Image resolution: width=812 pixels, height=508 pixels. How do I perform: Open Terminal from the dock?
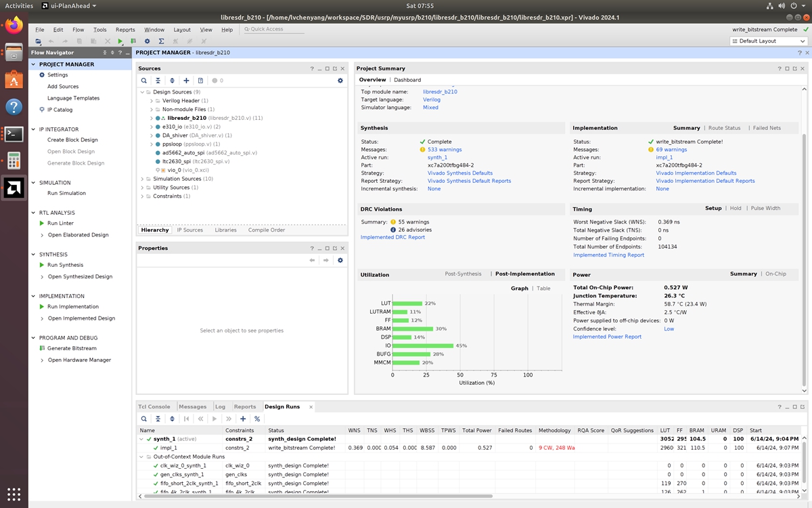(x=14, y=133)
